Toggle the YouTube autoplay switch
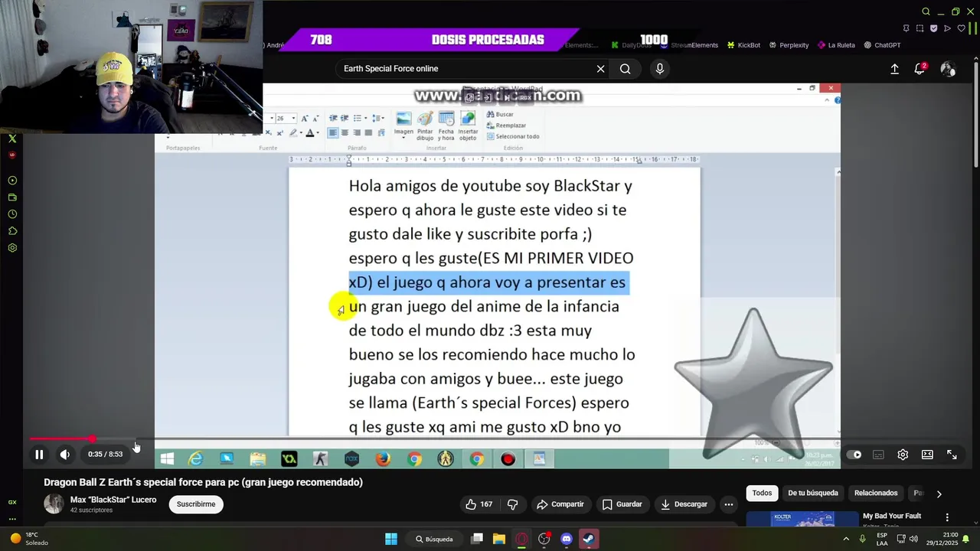 click(854, 455)
